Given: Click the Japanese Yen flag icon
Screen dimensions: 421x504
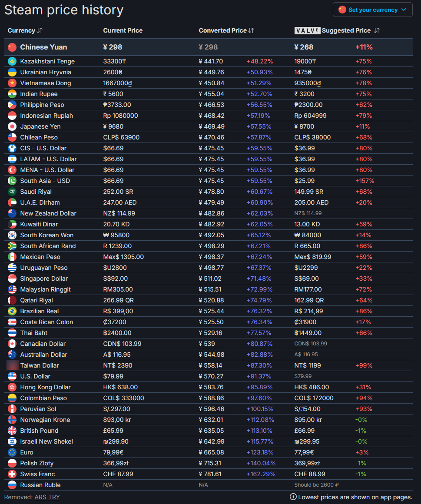Looking at the screenshot, I should (x=12, y=126).
